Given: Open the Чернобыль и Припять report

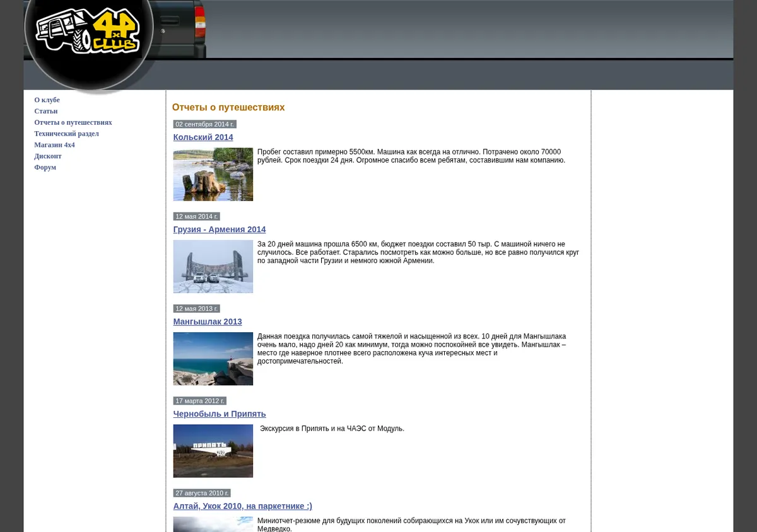Looking at the screenshot, I should point(220,414).
